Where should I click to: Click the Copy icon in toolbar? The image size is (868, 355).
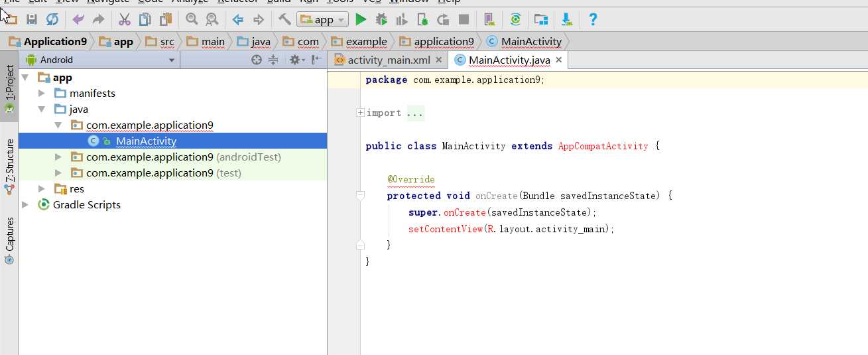click(x=145, y=19)
